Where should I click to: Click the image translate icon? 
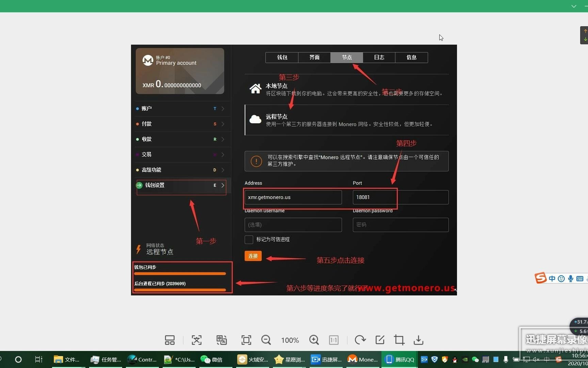[x=222, y=340]
